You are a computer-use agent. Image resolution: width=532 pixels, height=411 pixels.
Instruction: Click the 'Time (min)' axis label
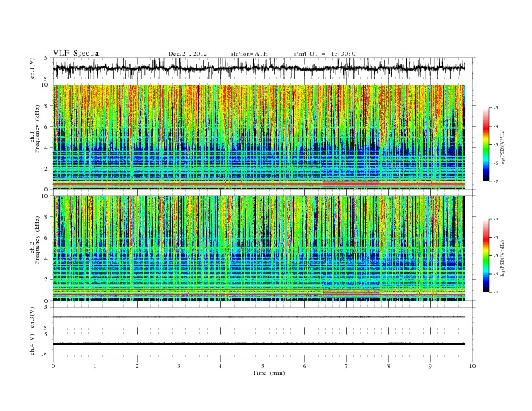(x=269, y=373)
